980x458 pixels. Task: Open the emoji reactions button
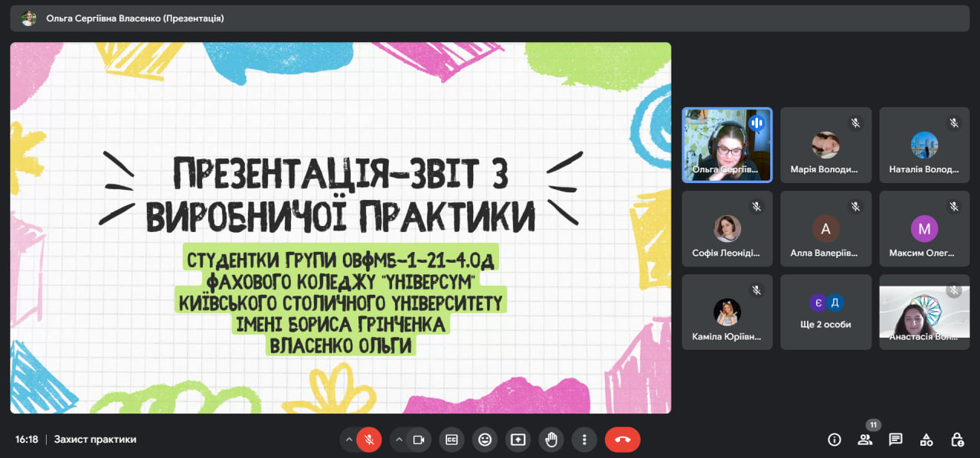(x=485, y=440)
